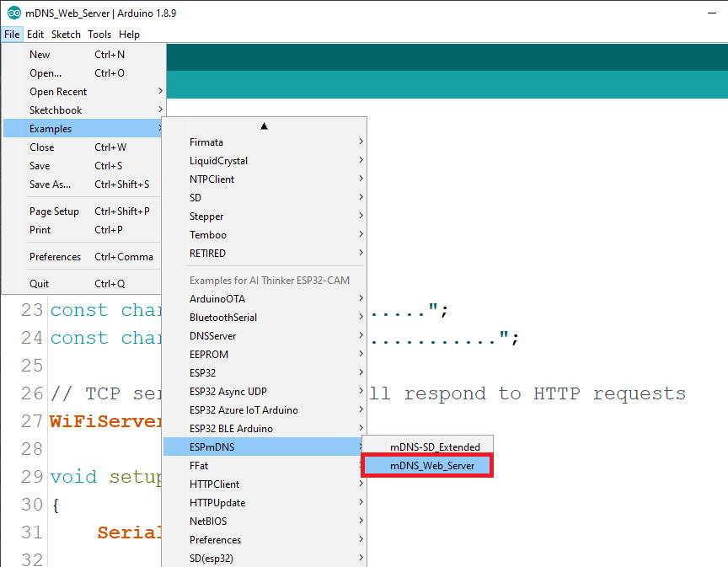
Task: Expand the Open Recent submenu
Action: 83,92
